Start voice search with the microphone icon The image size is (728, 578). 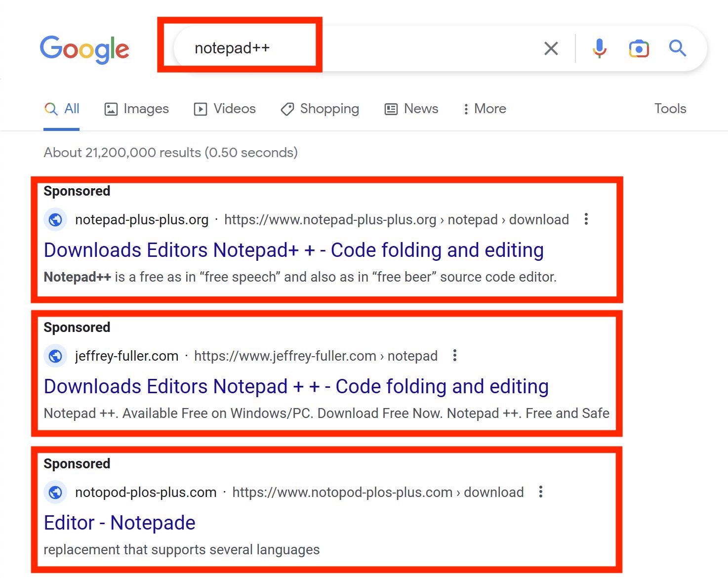click(x=600, y=48)
